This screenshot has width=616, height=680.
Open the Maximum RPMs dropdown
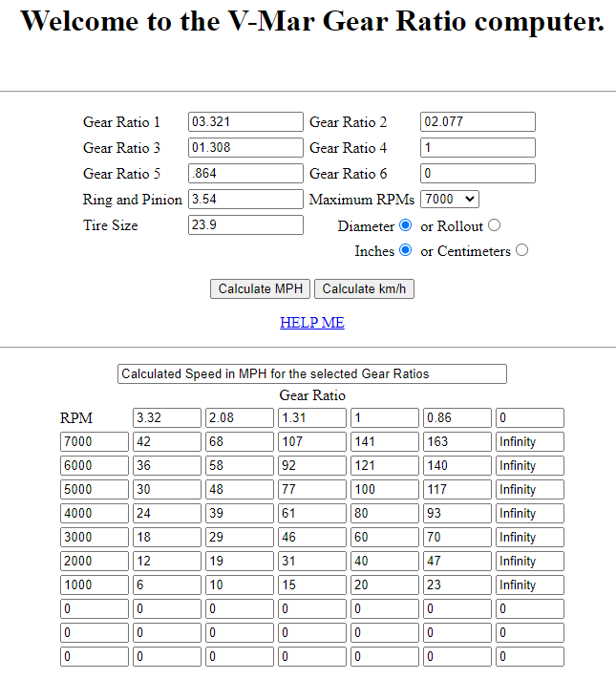[450, 199]
